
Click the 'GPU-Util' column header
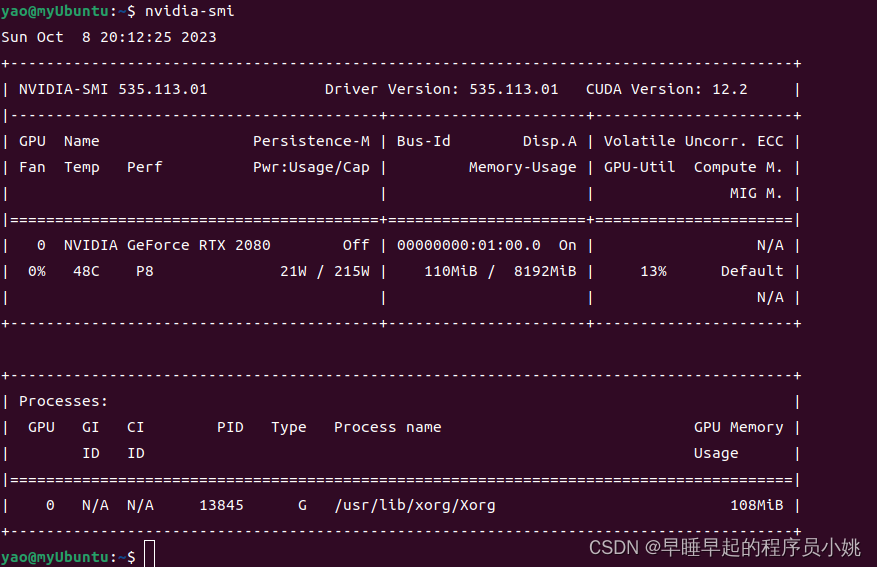639,167
